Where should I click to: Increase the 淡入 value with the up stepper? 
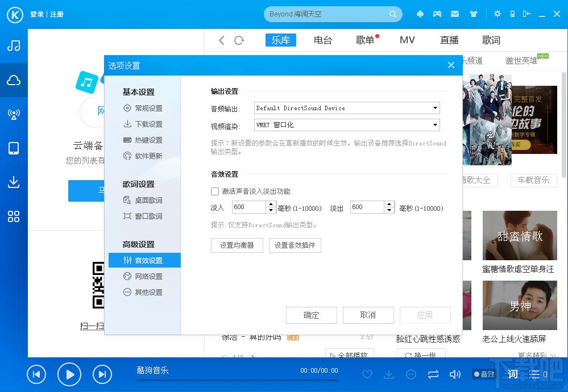(271, 205)
